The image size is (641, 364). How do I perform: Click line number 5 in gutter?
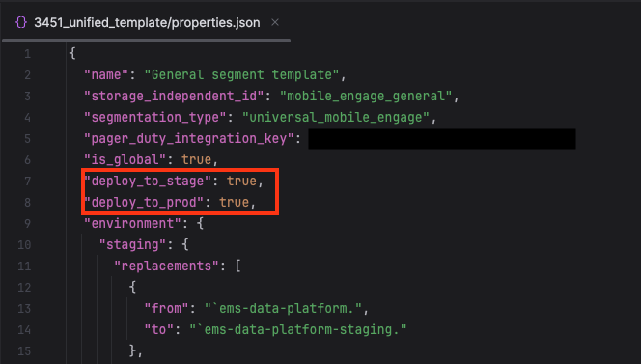click(x=27, y=139)
